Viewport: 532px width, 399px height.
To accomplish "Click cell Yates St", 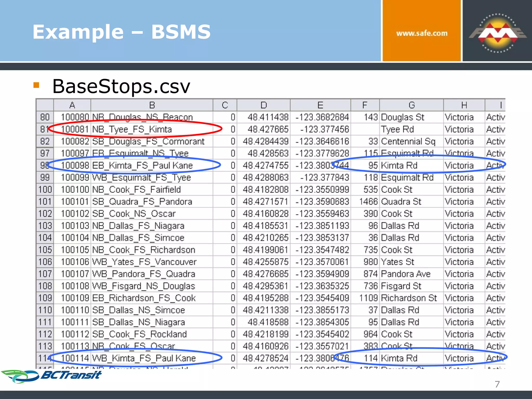I will click(x=411, y=262).
